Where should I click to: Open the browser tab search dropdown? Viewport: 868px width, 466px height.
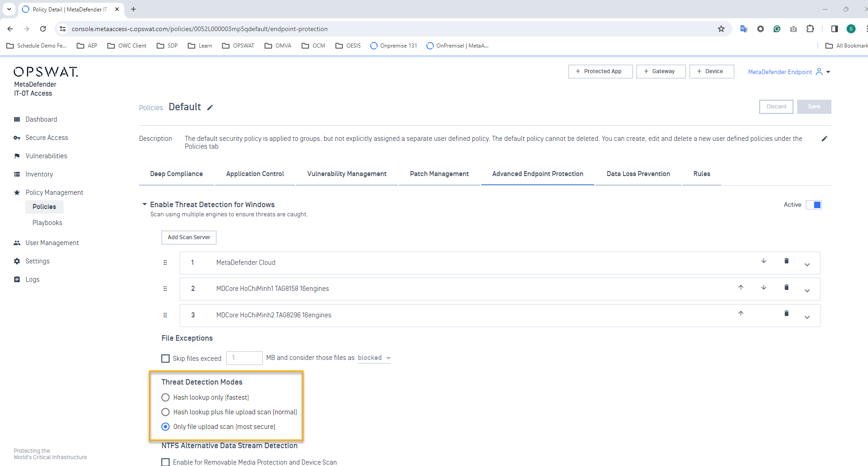9,9
